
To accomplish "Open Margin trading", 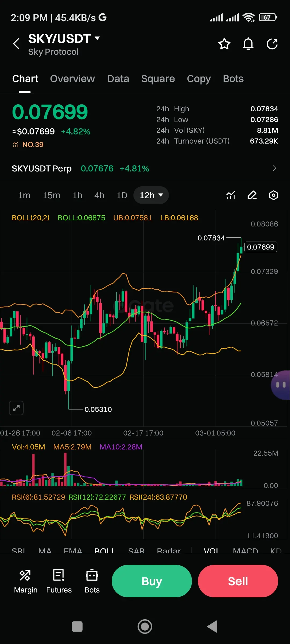I will pos(26,581).
